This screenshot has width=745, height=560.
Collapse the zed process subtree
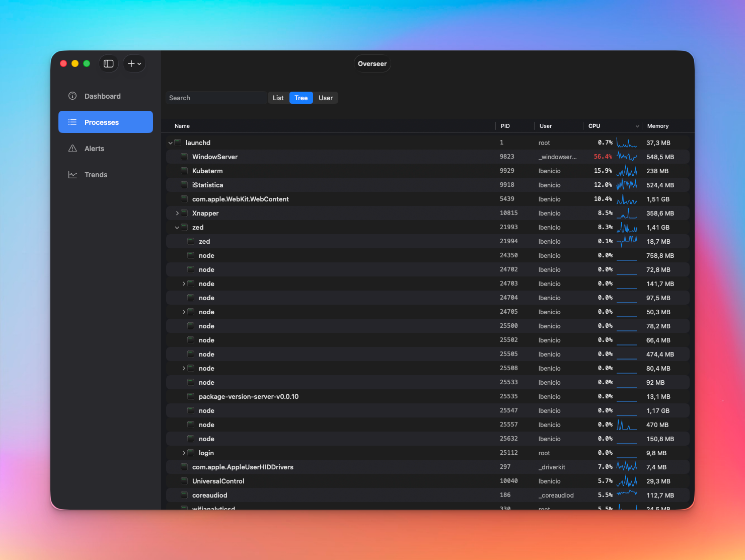click(x=177, y=227)
